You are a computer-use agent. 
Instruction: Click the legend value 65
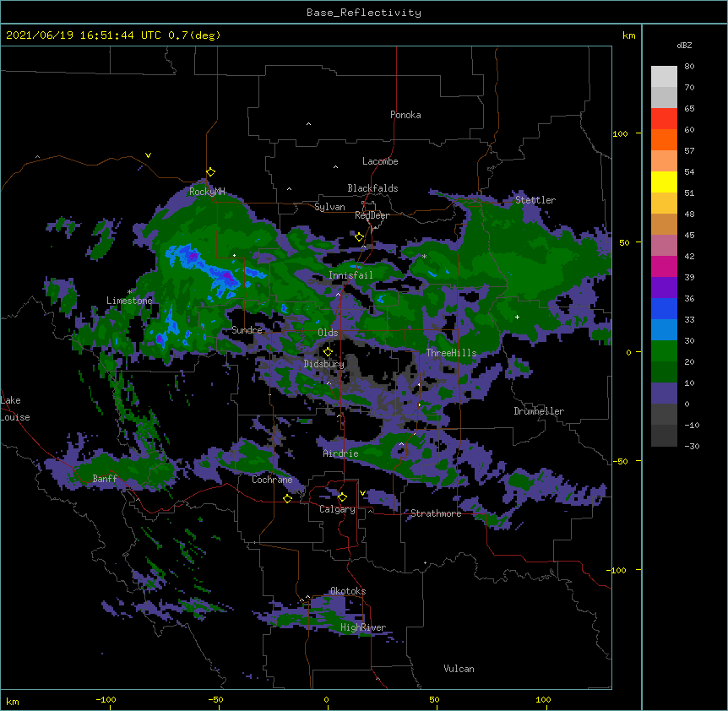point(689,109)
